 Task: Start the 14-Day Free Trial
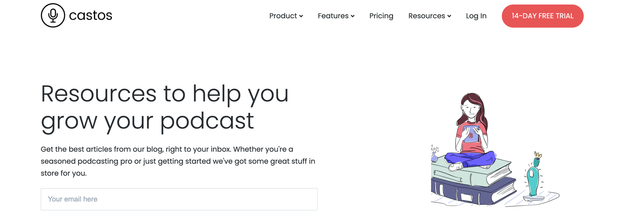click(542, 16)
